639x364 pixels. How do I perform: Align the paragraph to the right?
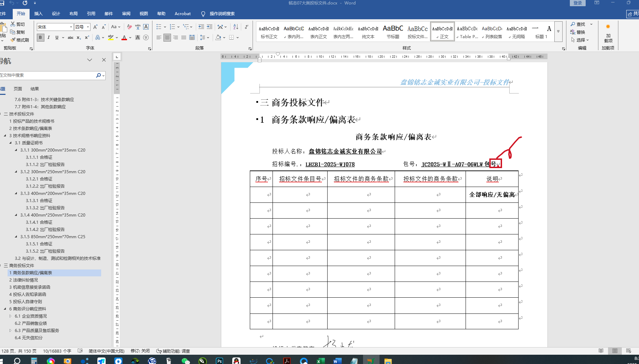tap(175, 37)
